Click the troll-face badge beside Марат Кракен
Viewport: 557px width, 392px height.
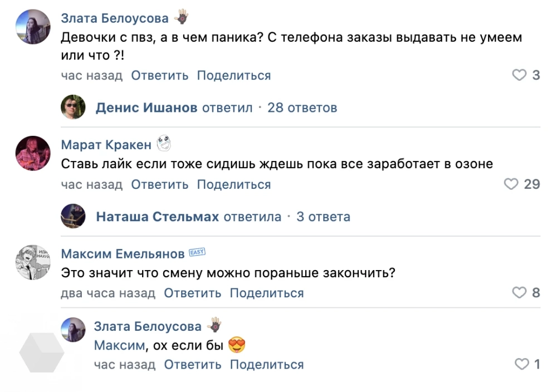click(x=163, y=144)
